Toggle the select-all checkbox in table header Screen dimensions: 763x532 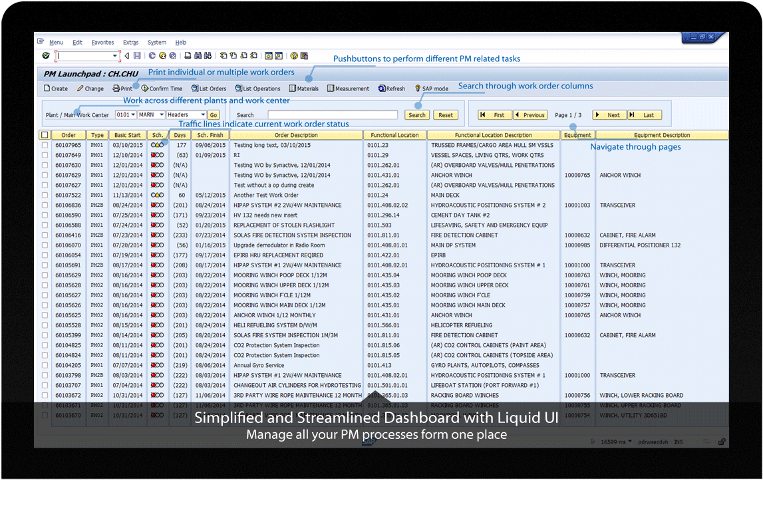coord(45,135)
